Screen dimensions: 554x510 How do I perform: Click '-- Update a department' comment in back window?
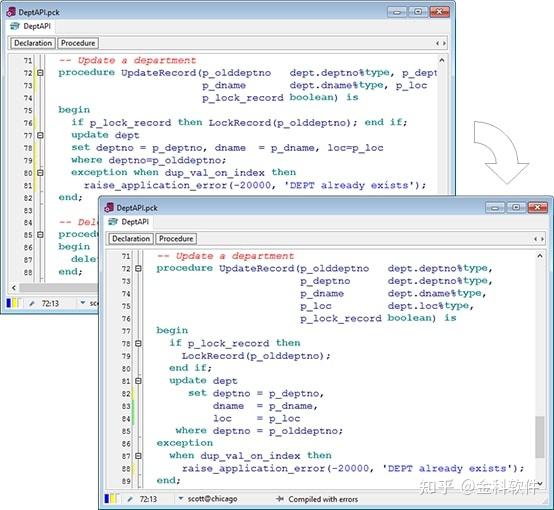127,60
